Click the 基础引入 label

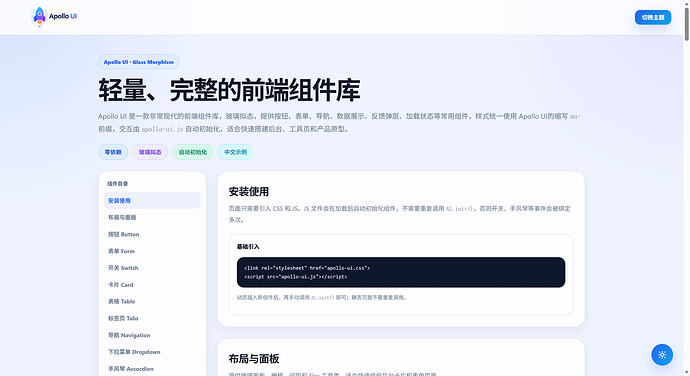point(248,247)
